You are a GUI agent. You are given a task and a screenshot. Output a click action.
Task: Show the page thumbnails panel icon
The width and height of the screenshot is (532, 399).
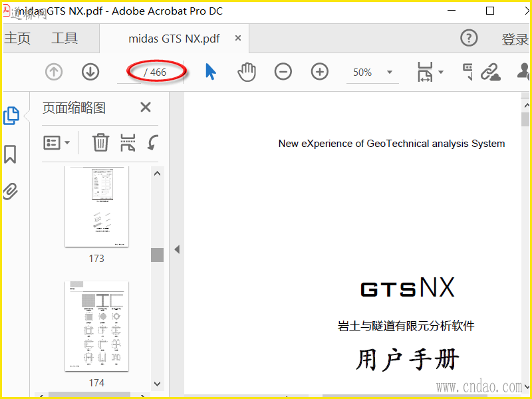point(11,116)
